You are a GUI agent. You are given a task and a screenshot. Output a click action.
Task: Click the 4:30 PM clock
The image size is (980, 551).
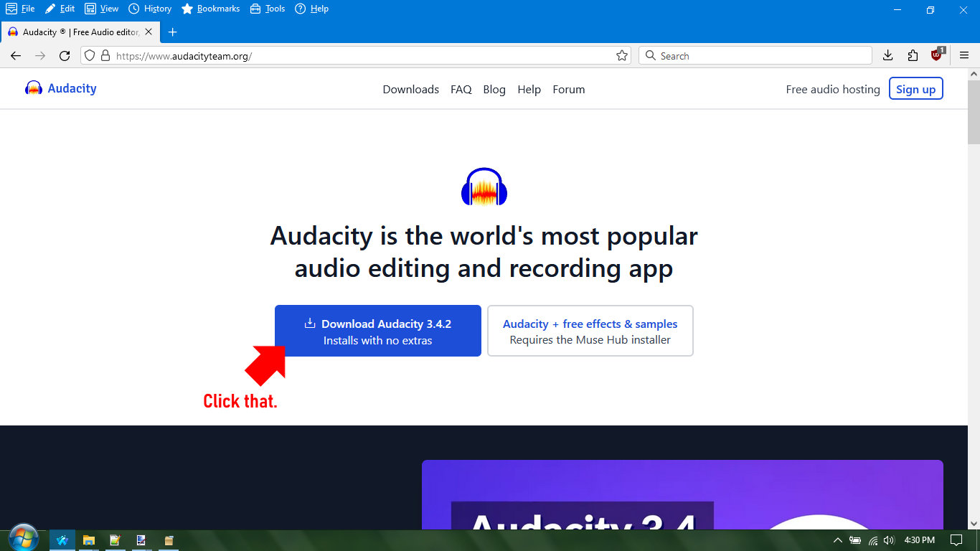(x=919, y=540)
